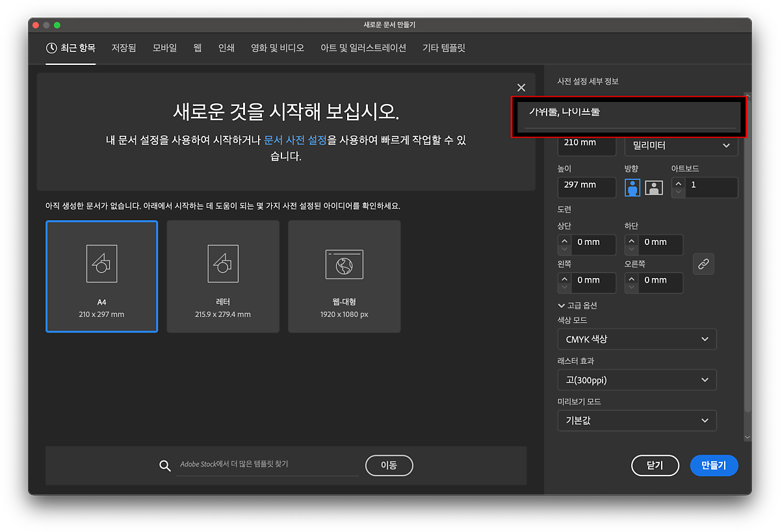The image size is (780, 532).
Task: Select portrait orientation icon
Action: [x=632, y=188]
